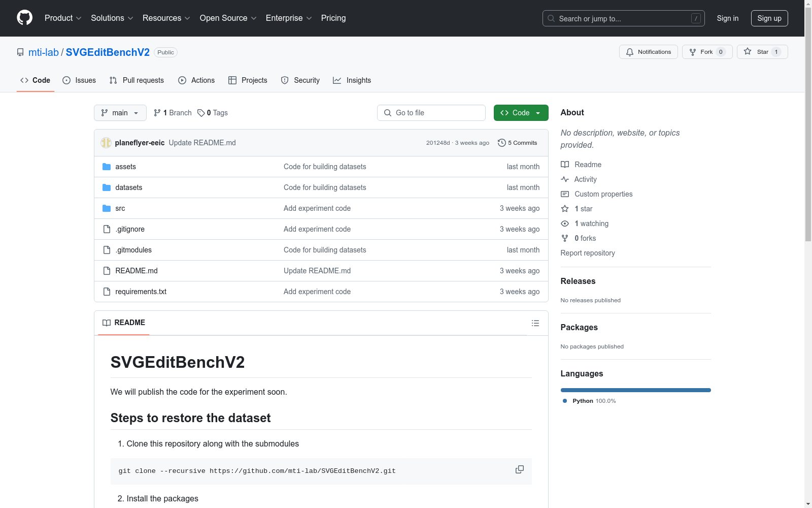Switch to the Insights tab
Viewport: 812px width, 508px height.
pyautogui.click(x=352, y=80)
